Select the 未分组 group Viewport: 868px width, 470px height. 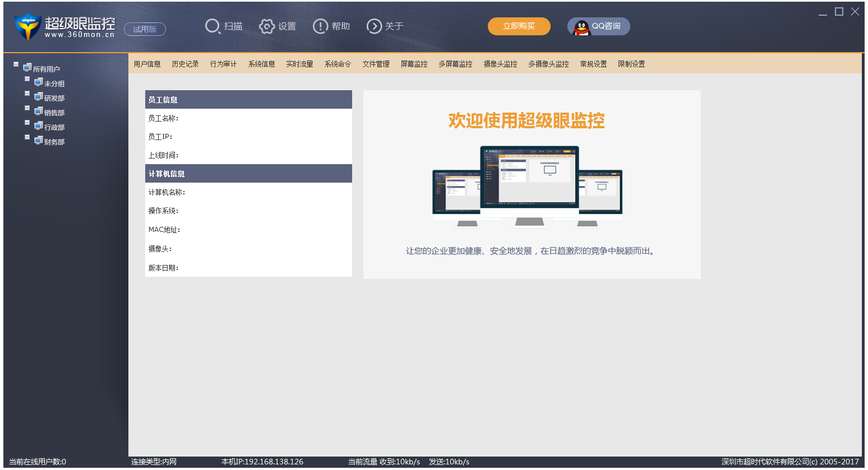(54, 84)
